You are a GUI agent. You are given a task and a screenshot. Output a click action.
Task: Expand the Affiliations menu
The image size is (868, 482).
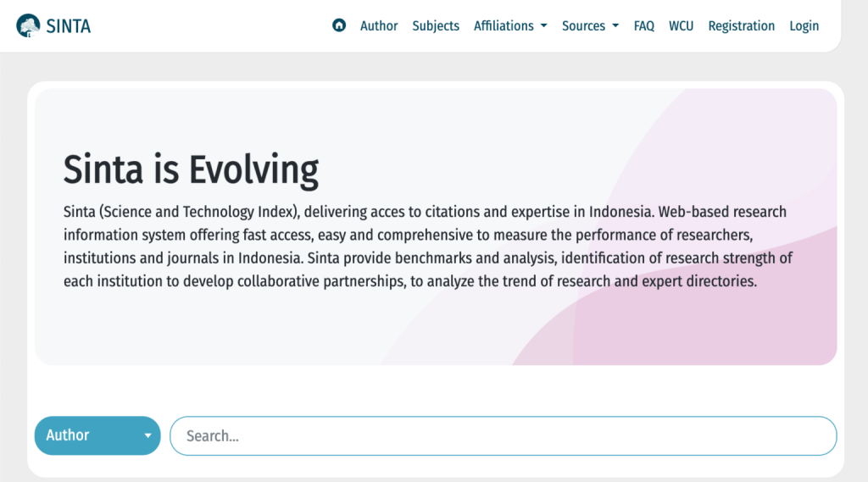(504, 25)
